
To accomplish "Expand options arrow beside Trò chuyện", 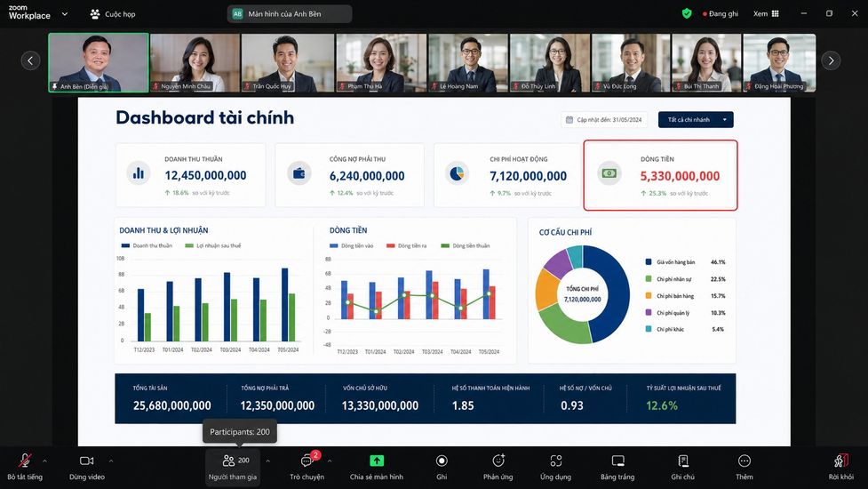I will [x=330, y=461].
